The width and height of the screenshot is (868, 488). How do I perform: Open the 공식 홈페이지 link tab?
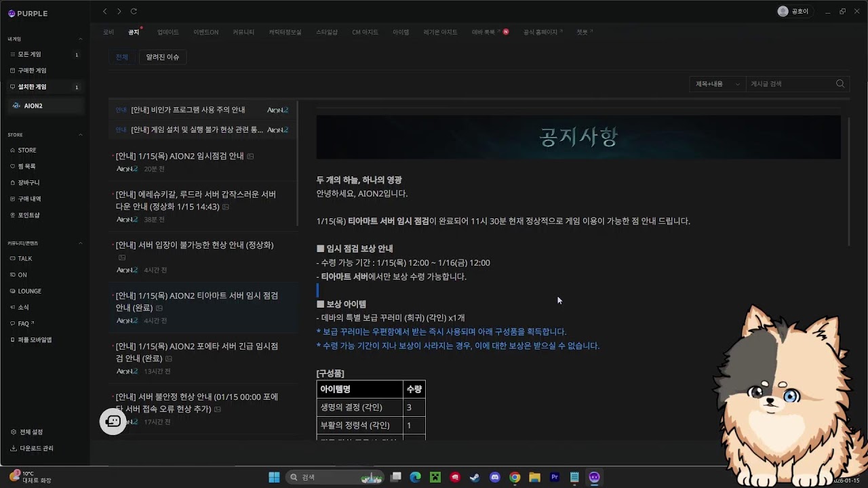coord(542,33)
